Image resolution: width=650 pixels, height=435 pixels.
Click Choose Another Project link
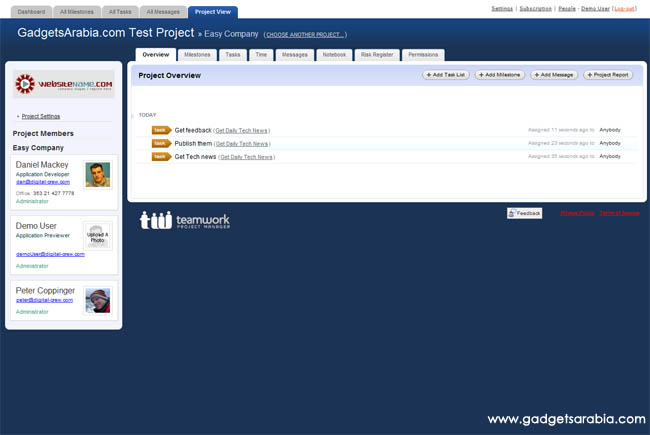305,35
